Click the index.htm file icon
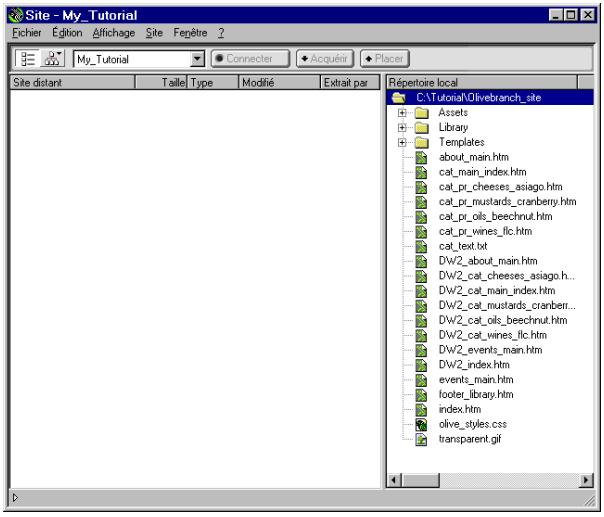Viewport: 604px width, 517px height. (x=421, y=410)
